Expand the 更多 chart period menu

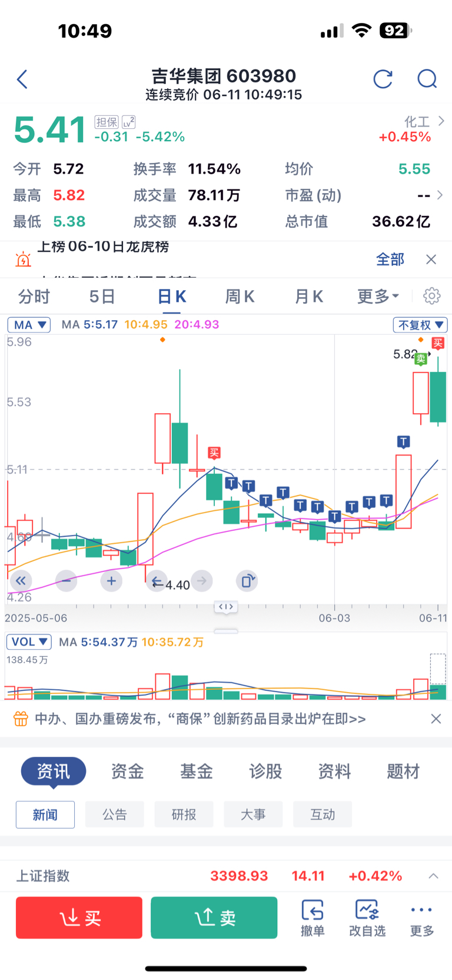(x=378, y=296)
